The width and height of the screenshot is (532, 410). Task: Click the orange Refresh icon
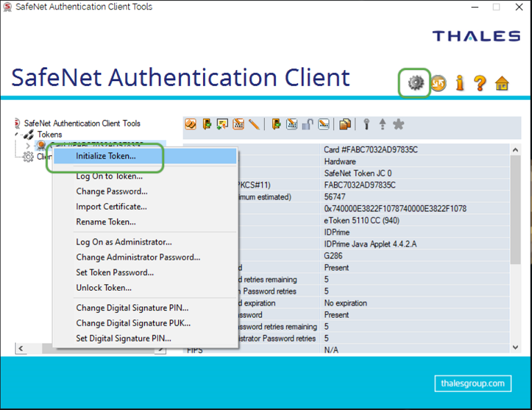(438, 83)
